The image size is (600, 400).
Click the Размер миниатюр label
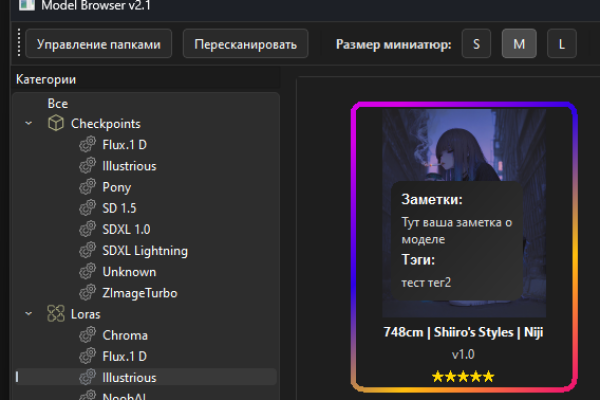click(393, 44)
